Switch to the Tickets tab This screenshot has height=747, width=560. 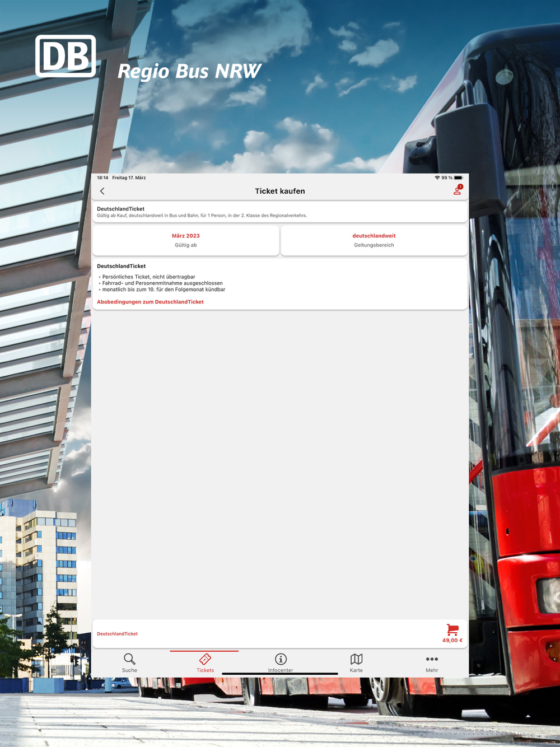pos(205,663)
